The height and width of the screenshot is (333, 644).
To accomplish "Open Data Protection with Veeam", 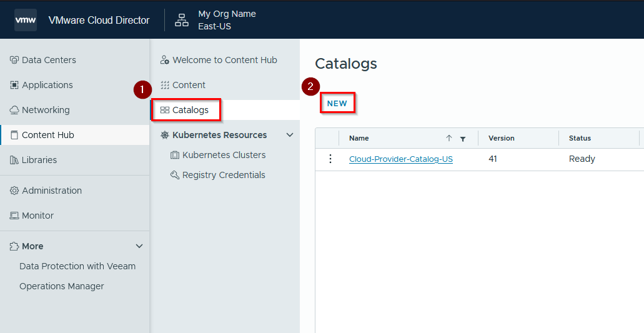I will tap(77, 267).
